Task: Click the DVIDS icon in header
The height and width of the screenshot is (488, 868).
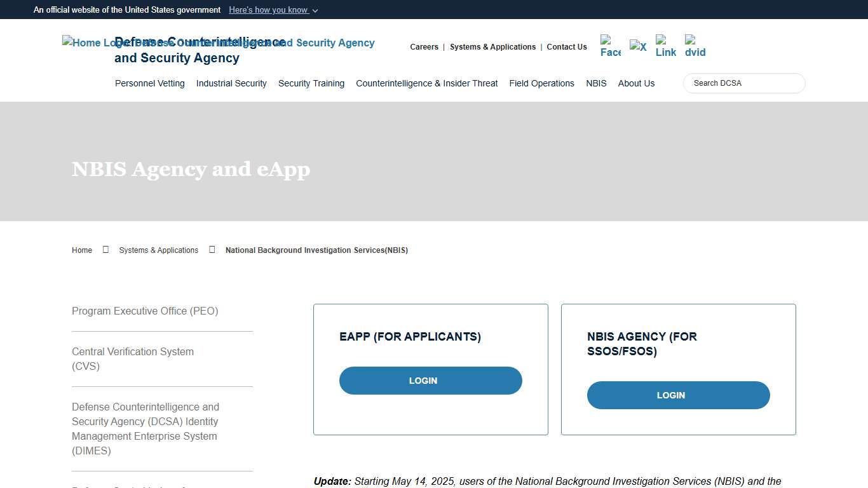Action: point(695,46)
